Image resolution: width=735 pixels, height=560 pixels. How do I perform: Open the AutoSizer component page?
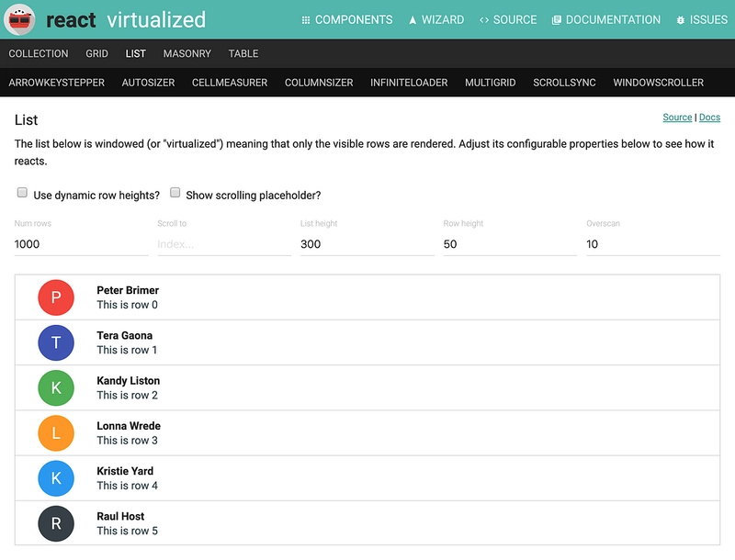tap(148, 83)
